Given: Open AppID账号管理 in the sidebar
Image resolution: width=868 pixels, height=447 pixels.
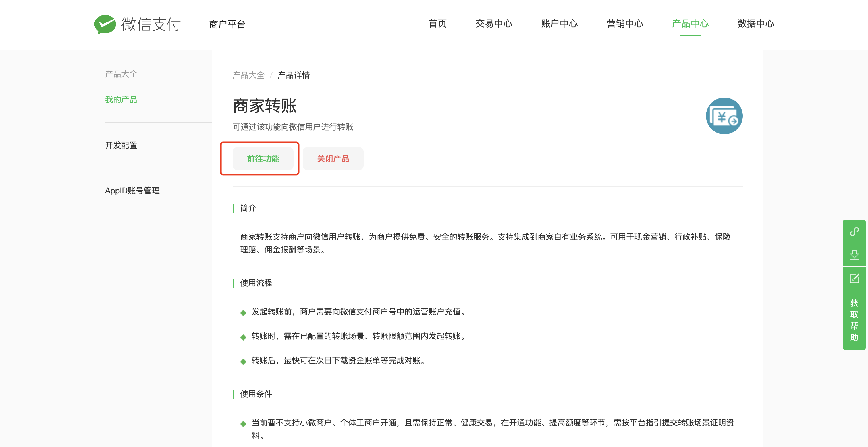Looking at the screenshot, I should click(132, 191).
